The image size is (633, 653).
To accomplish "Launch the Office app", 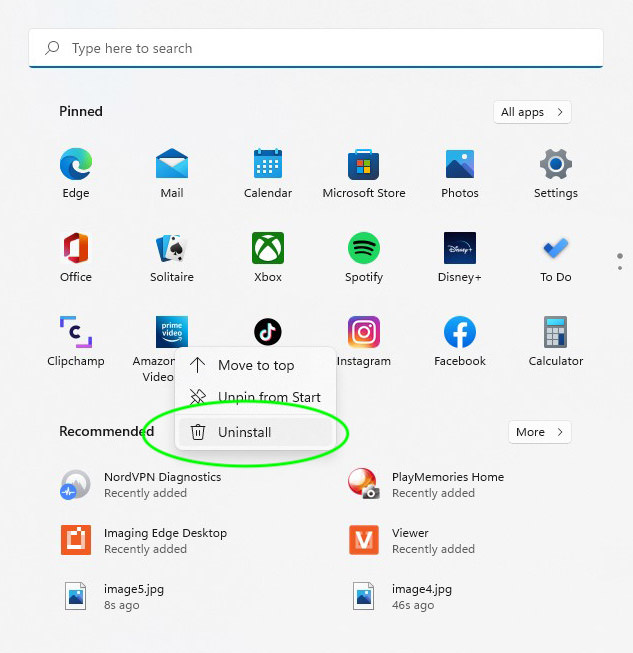I will click(76, 257).
